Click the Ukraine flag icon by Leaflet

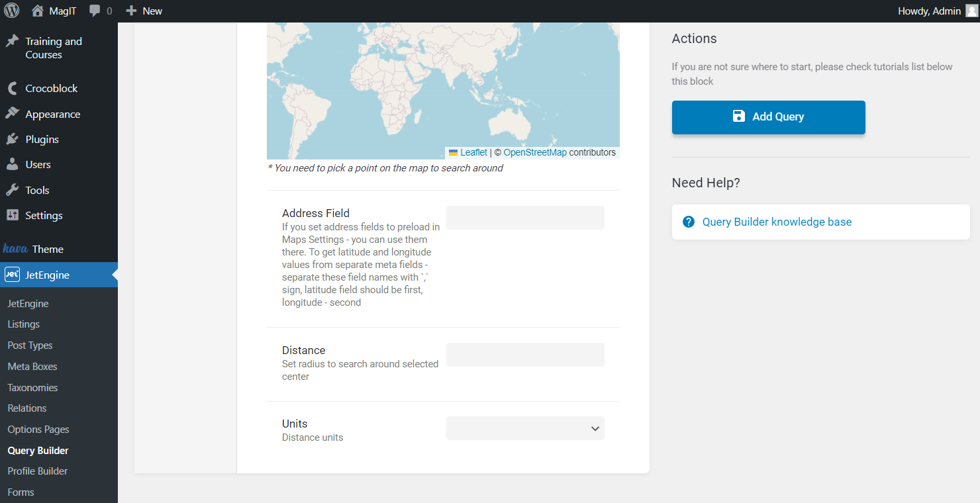click(x=453, y=152)
